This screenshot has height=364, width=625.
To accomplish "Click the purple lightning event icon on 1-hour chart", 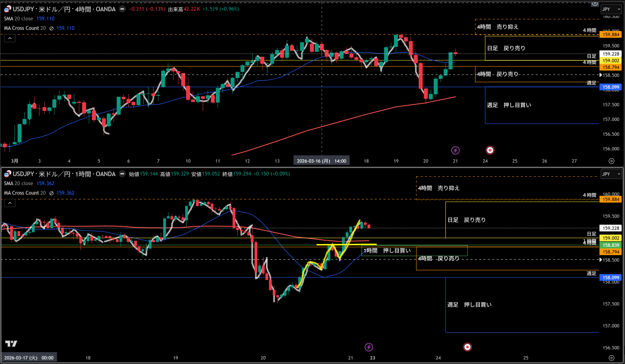I will (x=369, y=347).
